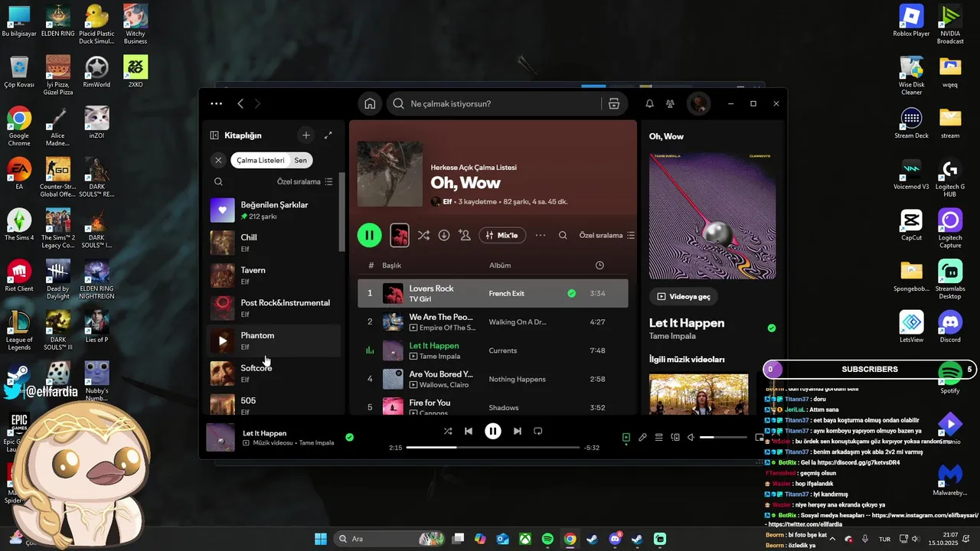This screenshot has width=980, height=551.
Task: Play the Phantom playlist
Action: click(223, 341)
